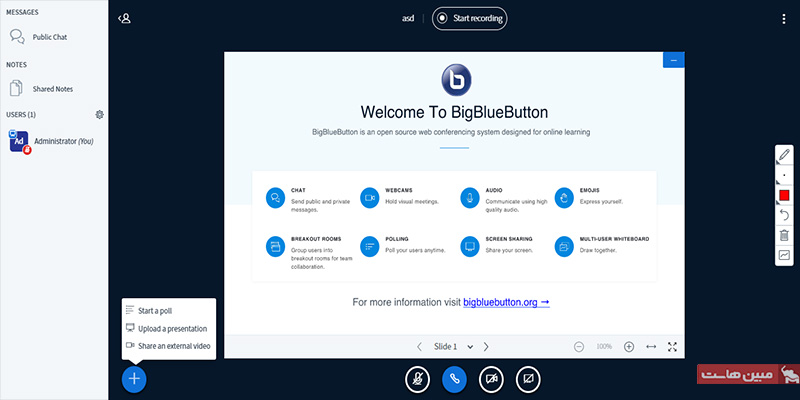The image size is (800, 400).
Task: Open Slide 1 selector dropdown
Action: coord(453,347)
